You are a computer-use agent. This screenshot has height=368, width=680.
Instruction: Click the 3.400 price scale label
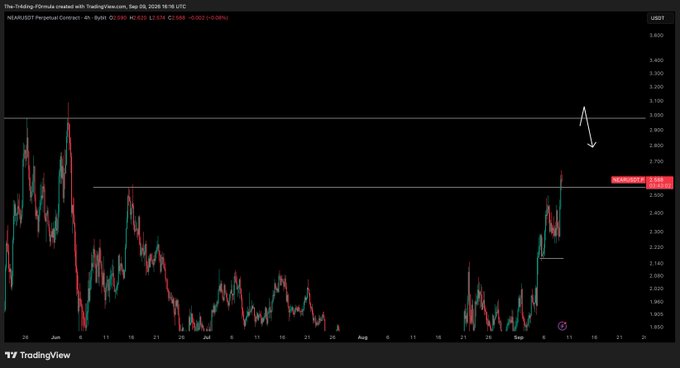coord(656,60)
